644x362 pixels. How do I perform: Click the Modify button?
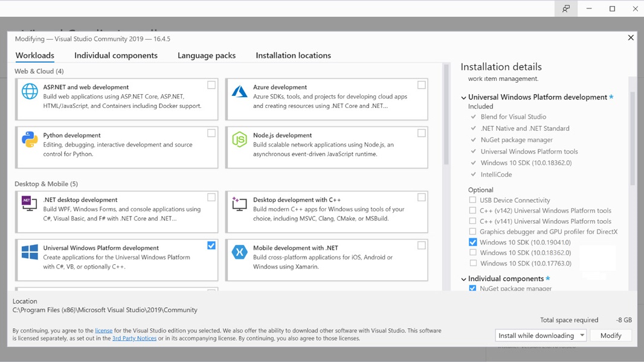(611, 335)
